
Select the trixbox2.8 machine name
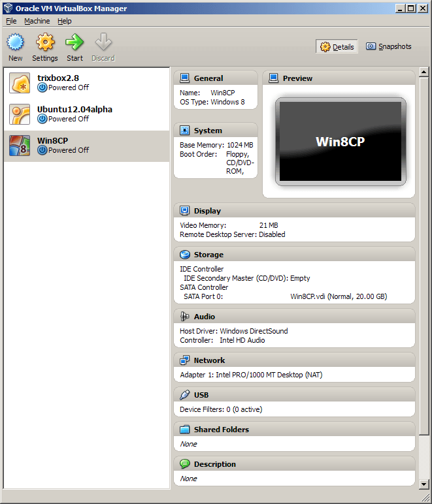(58, 78)
